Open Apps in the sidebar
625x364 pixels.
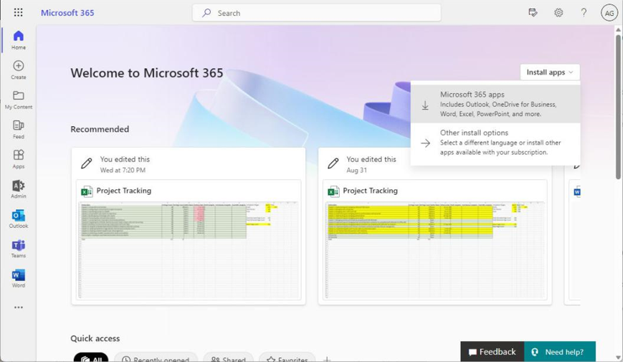pyautogui.click(x=19, y=159)
